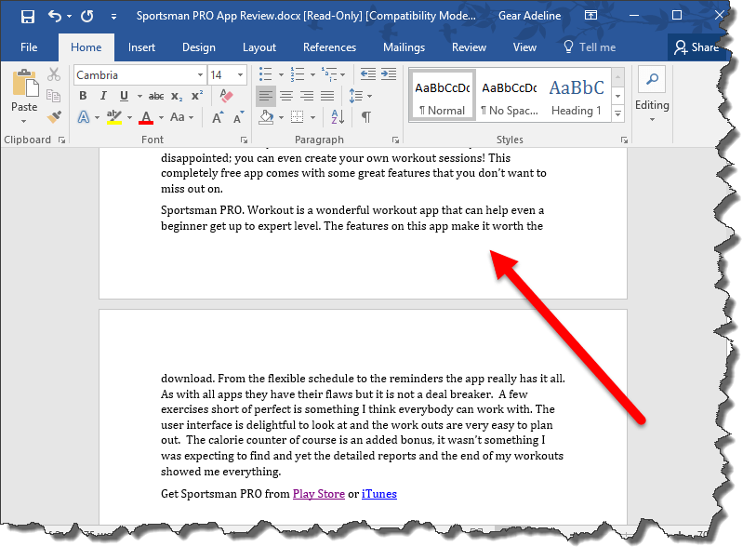The image size is (756, 560).
Task: Undo the last action
Action: pos(54,17)
